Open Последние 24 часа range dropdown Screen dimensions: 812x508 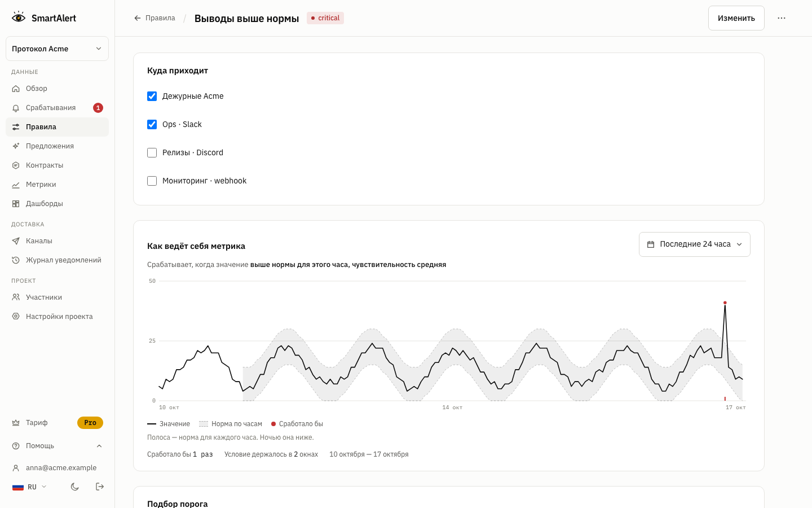[694, 244]
